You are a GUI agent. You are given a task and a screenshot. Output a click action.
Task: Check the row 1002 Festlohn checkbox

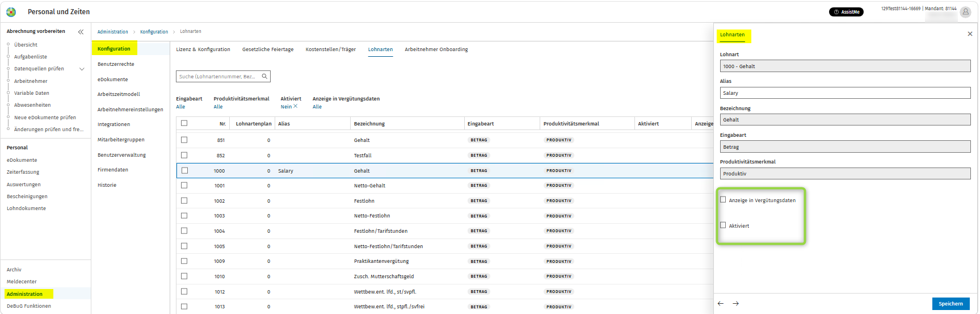(x=184, y=200)
